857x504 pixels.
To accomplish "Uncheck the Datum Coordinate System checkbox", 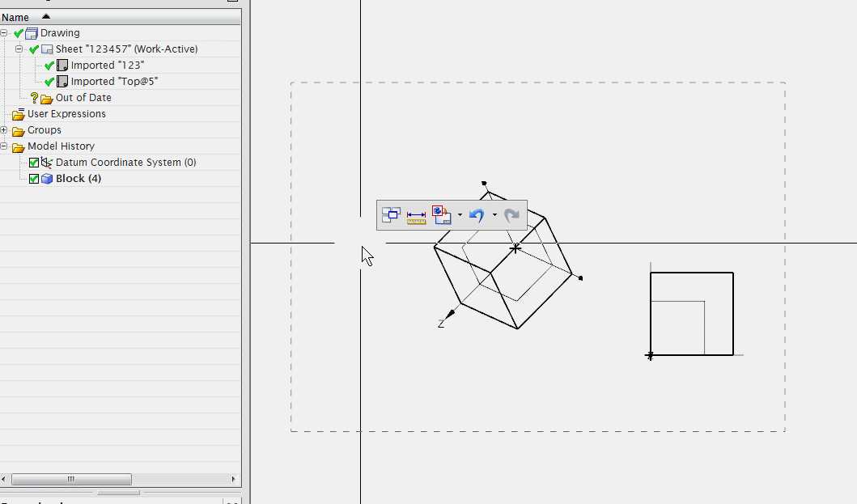I will [x=34, y=163].
